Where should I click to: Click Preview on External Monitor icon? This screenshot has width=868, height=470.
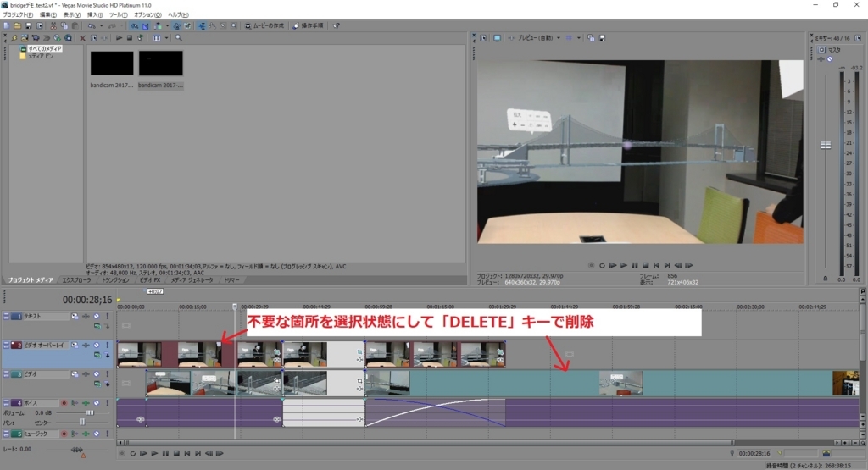point(497,38)
